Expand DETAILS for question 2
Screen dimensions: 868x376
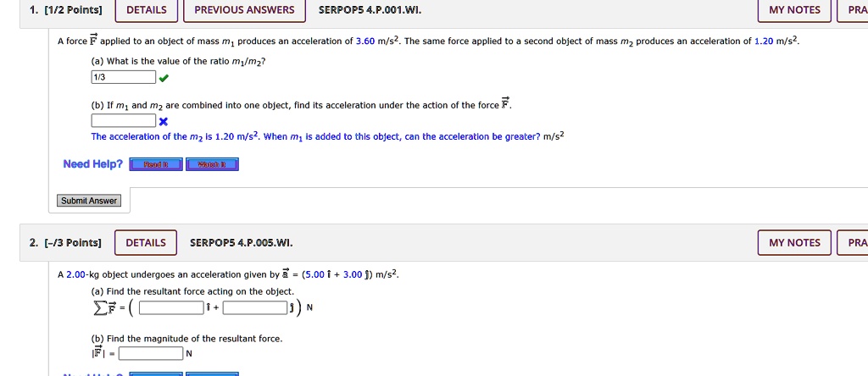(146, 243)
